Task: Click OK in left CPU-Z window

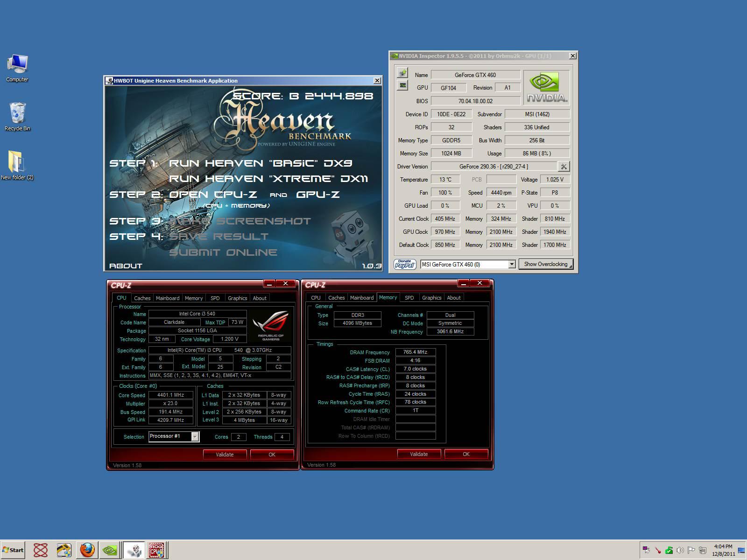Action: (x=272, y=455)
